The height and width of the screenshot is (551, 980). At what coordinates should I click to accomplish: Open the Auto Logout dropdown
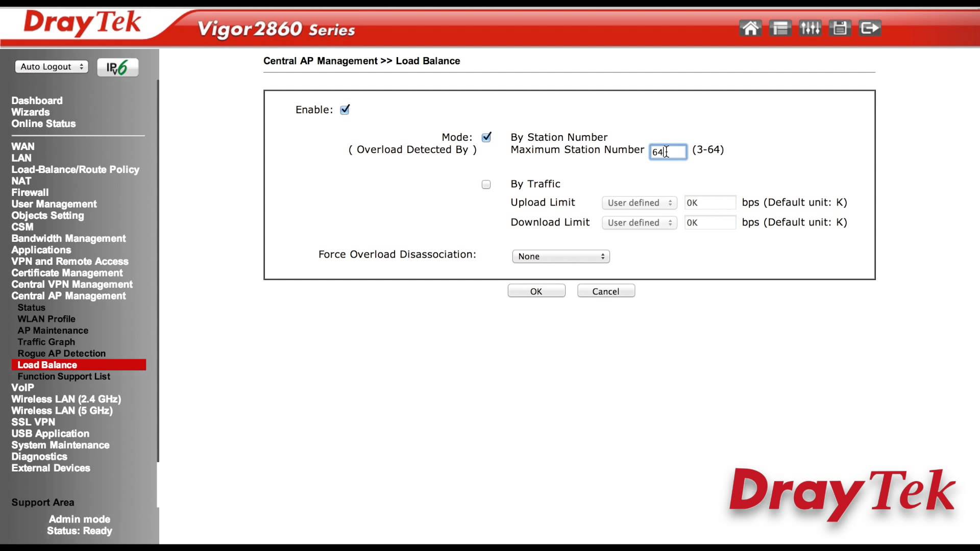52,67
